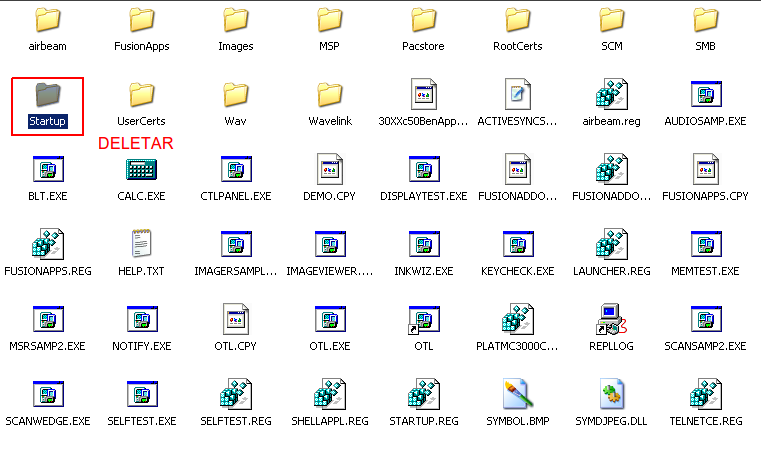This screenshot has height=451, width=761.
Task: Select MSRSAMP2.EXE icon
Action: (48, 318)
